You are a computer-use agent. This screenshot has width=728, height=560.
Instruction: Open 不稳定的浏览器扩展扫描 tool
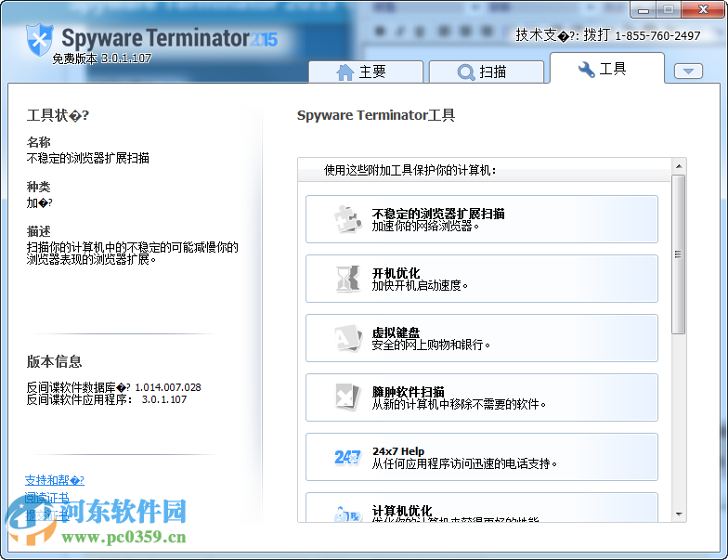pyautogui.click(x=481, y=219)
